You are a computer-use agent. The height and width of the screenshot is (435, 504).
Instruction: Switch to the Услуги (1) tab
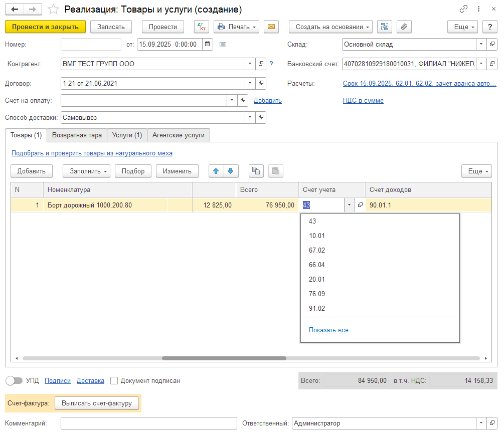tap(127, 135)
